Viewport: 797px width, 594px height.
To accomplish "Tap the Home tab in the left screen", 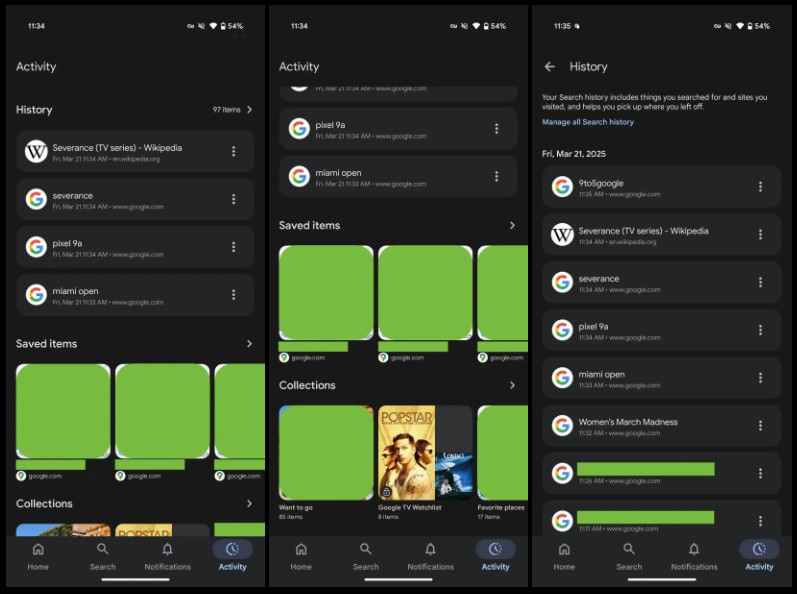I will [38, 555].
